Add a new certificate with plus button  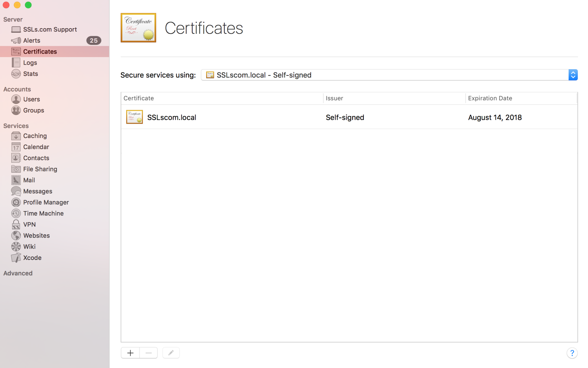[130, 353]
